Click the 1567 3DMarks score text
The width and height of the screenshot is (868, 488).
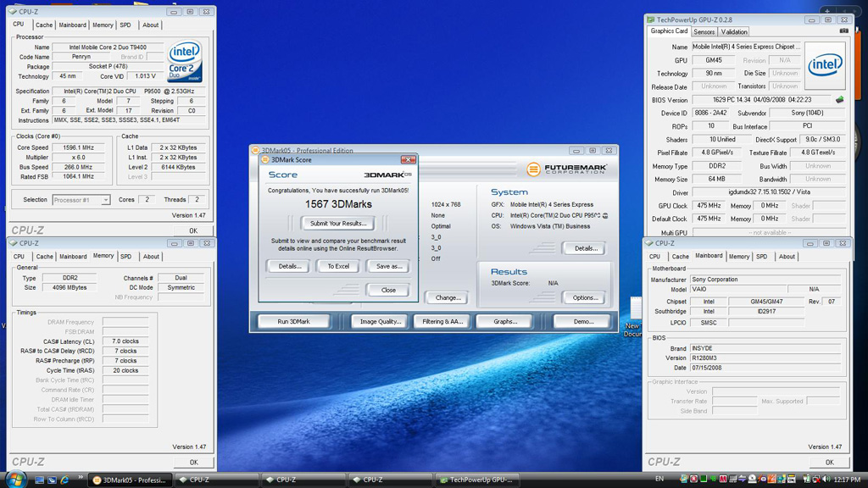click(338, 204)
